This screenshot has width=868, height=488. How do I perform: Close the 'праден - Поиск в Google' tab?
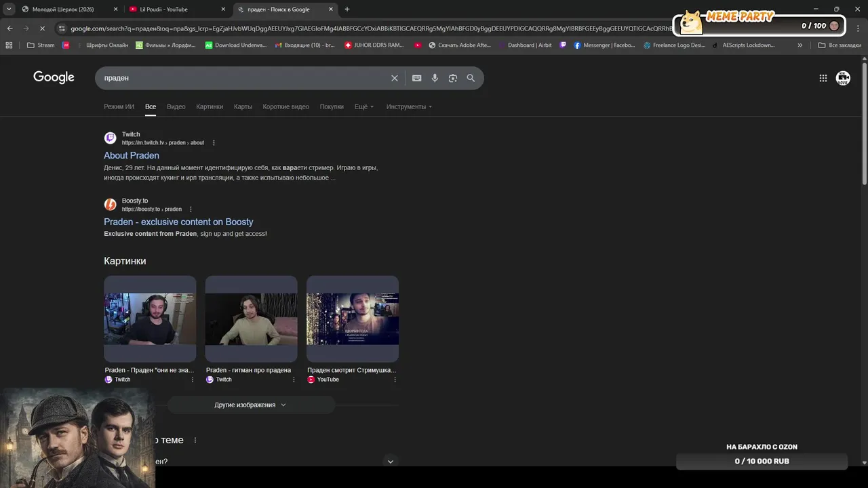coord(331,9)
